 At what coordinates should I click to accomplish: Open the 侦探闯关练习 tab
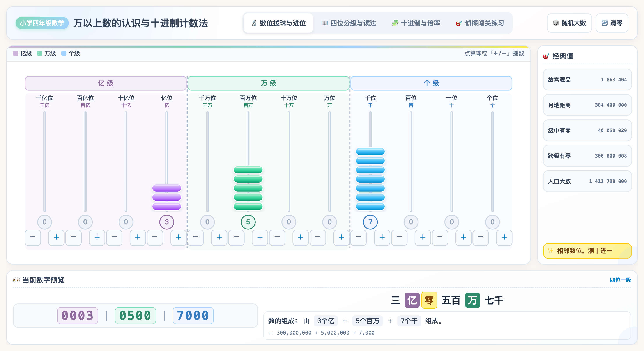[x=480, y=23]
